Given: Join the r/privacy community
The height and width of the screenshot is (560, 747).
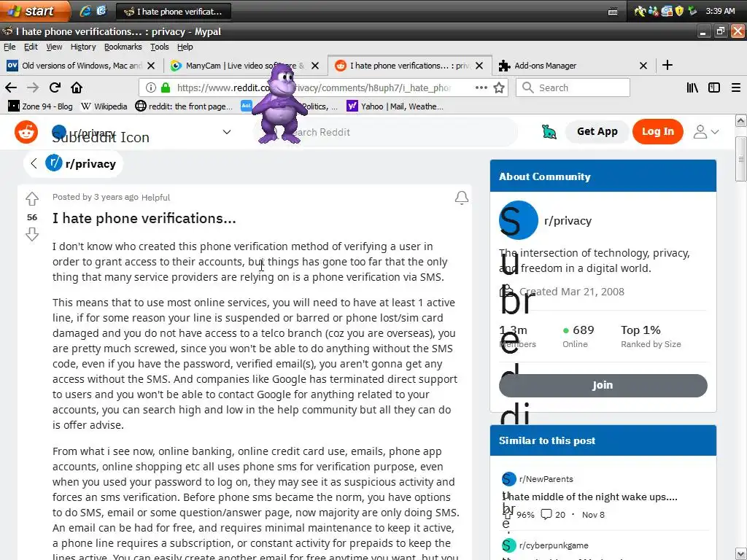Looking at the screenshot, I should pyautogui.click(x=603, y=385).
